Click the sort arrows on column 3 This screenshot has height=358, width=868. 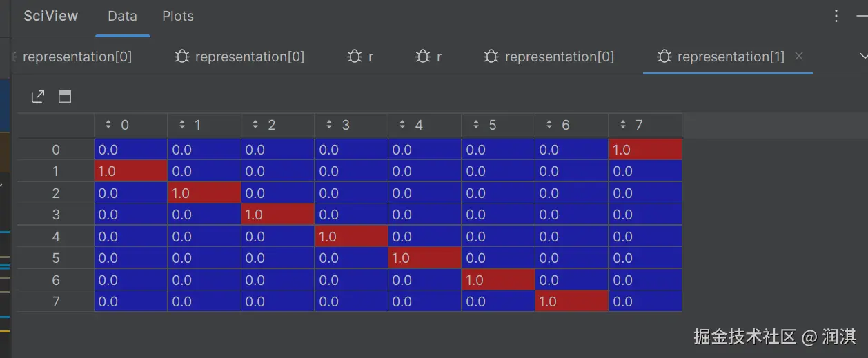(x=329, y=125)
